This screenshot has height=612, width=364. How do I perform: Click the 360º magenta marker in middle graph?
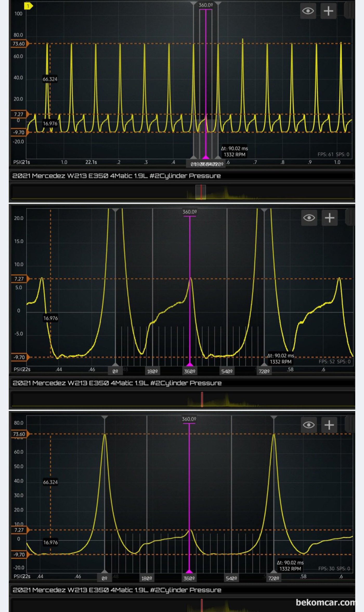coord(190,371)
